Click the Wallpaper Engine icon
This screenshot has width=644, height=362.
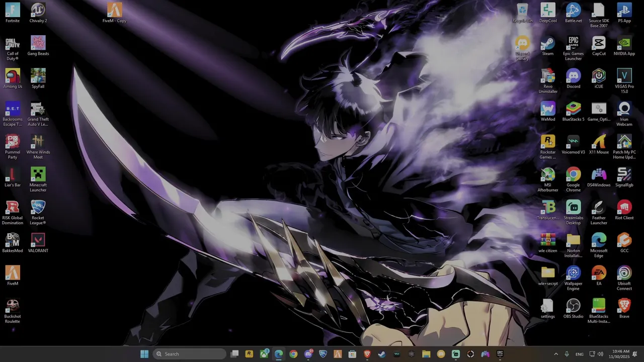pos(574,279)
